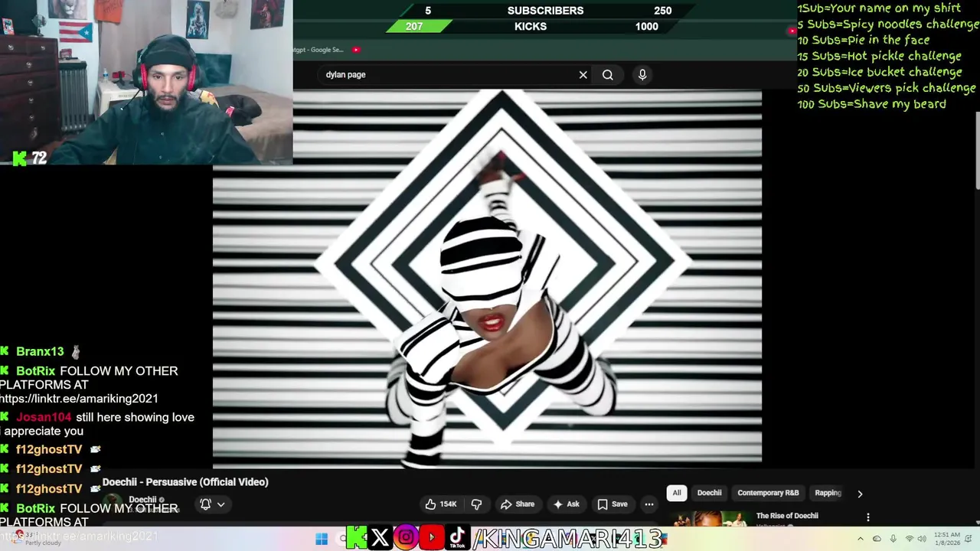Show more filter chips with right chevron

[860, 494]
